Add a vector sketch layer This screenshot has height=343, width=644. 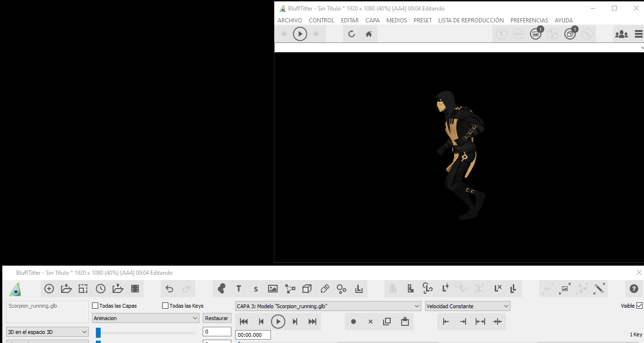pos(290,289)
